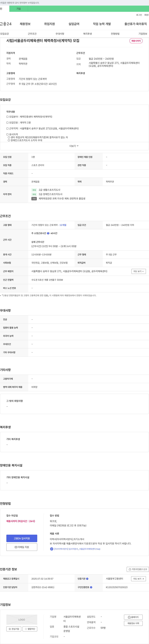Click the company LOGO placeholder image

point(22,619)
